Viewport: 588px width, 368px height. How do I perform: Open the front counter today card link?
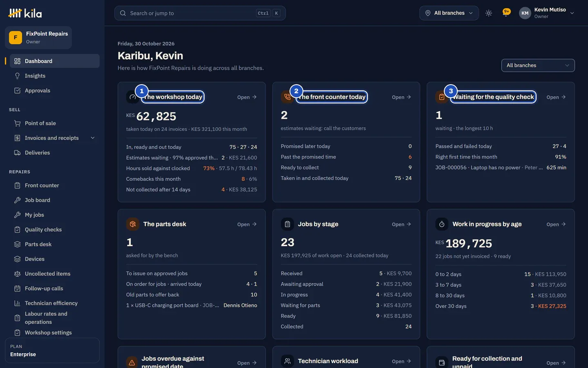[x=402, y=97]
